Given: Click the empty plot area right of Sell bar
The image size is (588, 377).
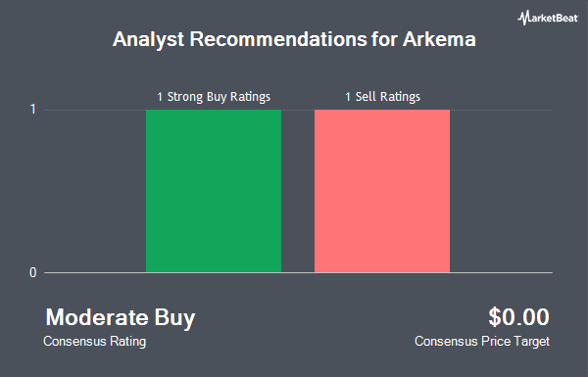Looking at the screenshot, I should point(501,191).
